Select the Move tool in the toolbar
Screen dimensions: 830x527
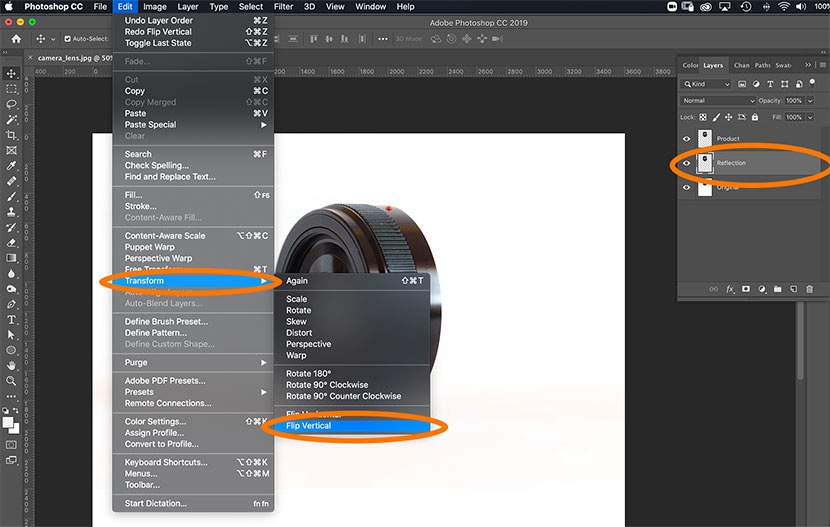coord(11,74)
